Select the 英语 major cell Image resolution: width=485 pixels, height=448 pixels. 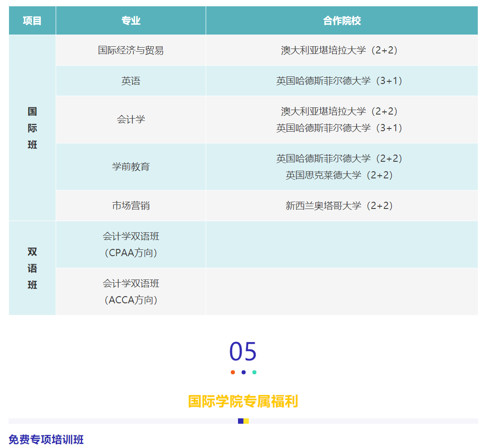click(x=131, y=81)
